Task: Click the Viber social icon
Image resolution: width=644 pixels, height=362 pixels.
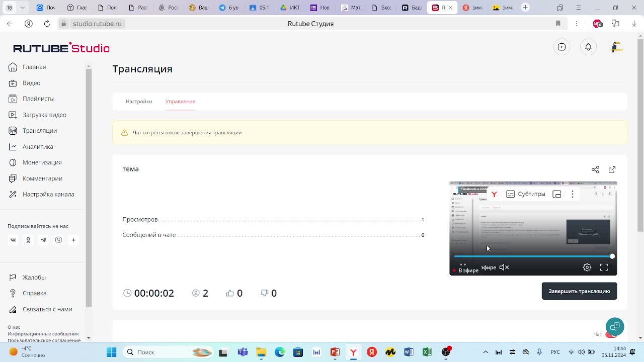Action: tap(58, 240)
